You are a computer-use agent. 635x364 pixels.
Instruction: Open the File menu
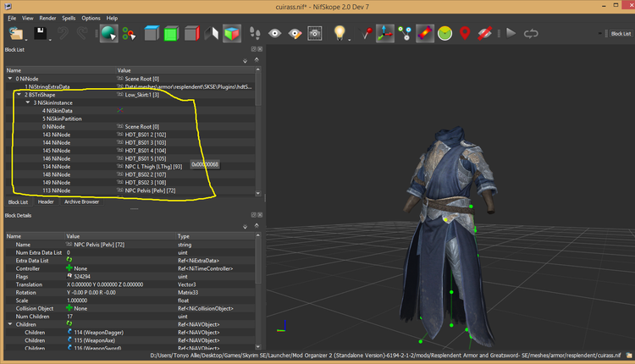click(x=12, y=18)
